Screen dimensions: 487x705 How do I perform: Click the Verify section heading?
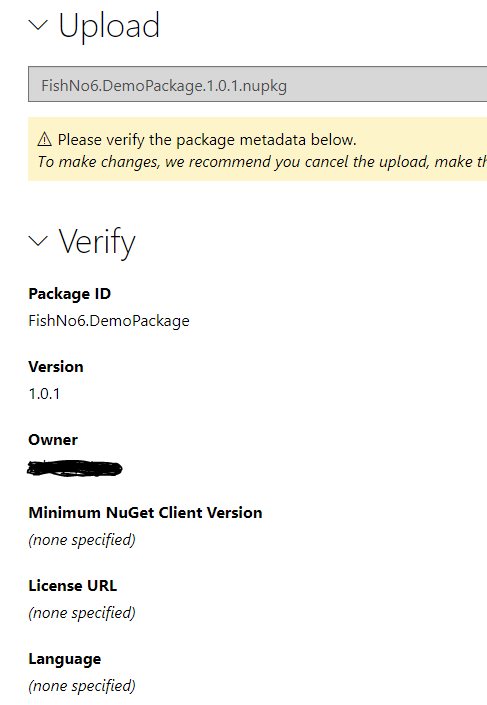[x=97, y=242]
